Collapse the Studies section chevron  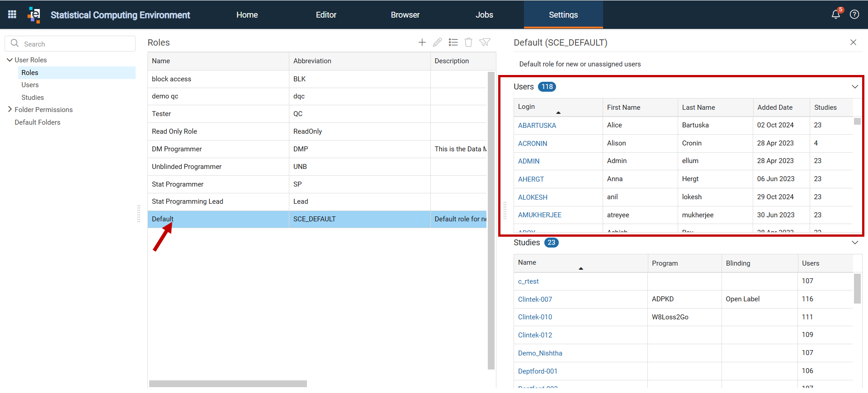pyautogui.click(x=855, y=243)
